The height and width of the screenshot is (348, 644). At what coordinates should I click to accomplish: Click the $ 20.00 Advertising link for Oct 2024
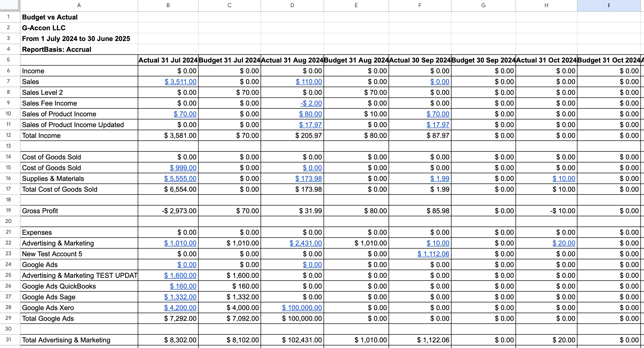point(564,243)
